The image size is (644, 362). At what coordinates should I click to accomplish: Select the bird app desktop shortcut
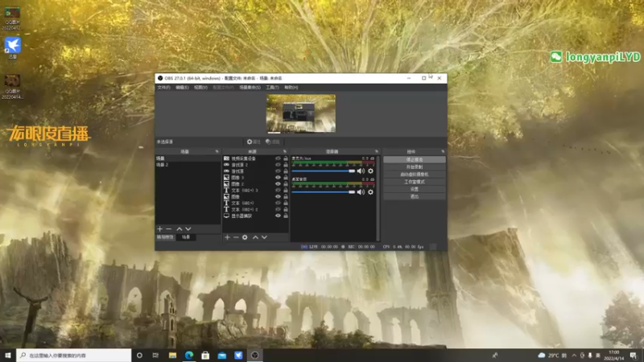12,48
